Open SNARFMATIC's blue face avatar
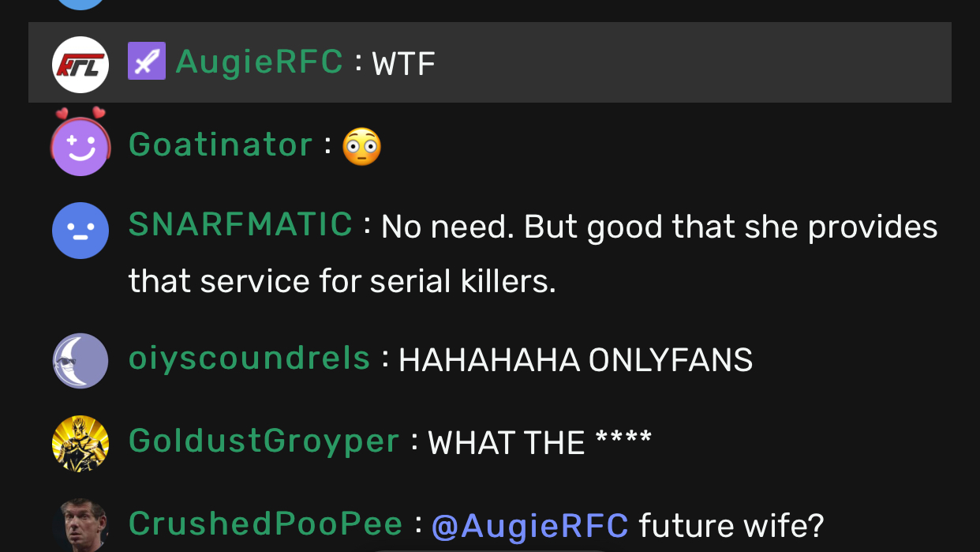 coord(80,231)
